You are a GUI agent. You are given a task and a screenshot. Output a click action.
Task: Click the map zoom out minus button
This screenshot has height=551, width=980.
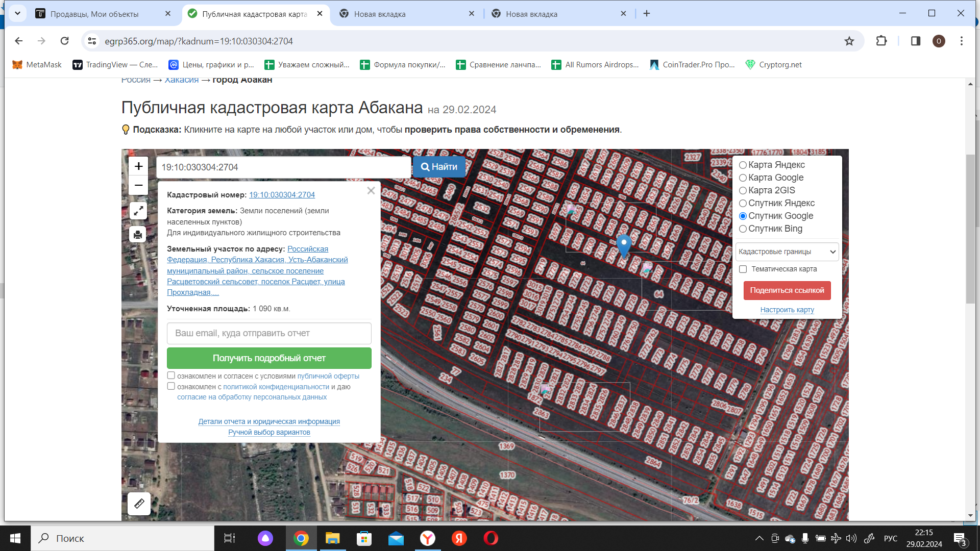[x=138, y=185]
